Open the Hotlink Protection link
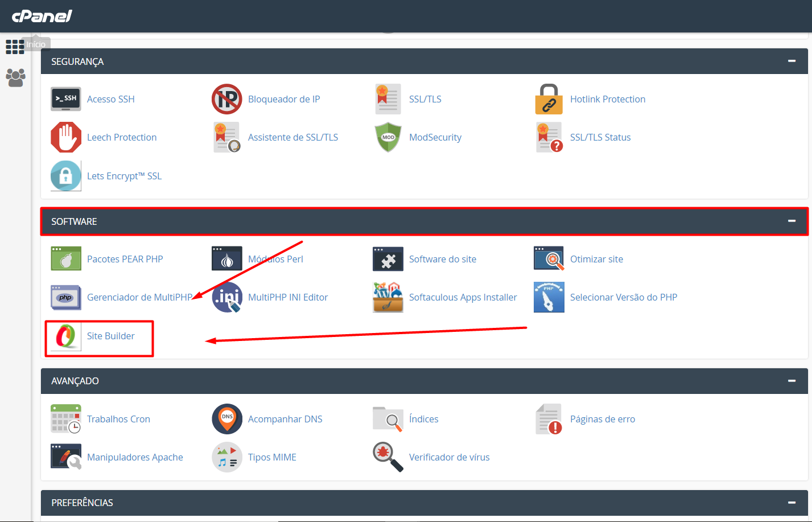 (x=608, y=99)
